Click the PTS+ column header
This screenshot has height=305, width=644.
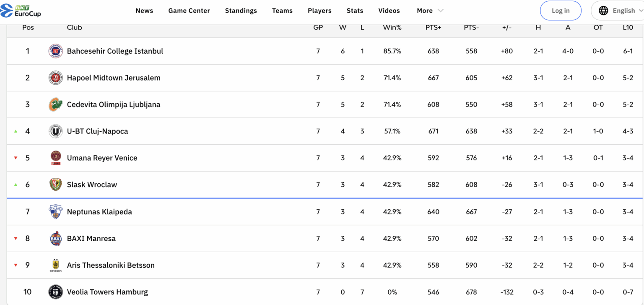coord(433,28)
